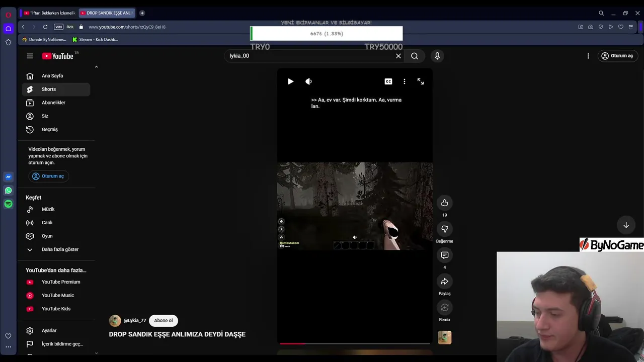Like the Short with 19 likes
Viewport: 644px width, 362px height.
click(444, 203)
